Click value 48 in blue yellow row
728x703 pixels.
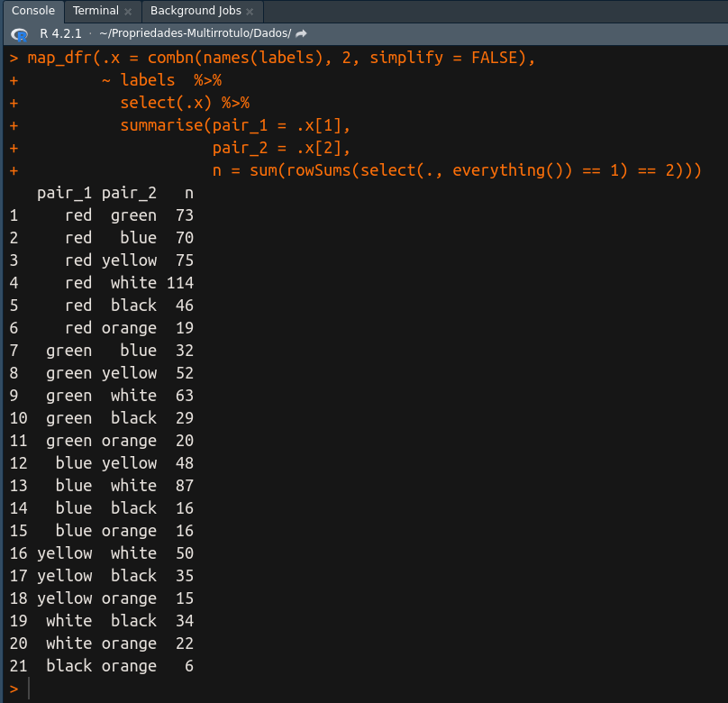click(x=185, y=463)
